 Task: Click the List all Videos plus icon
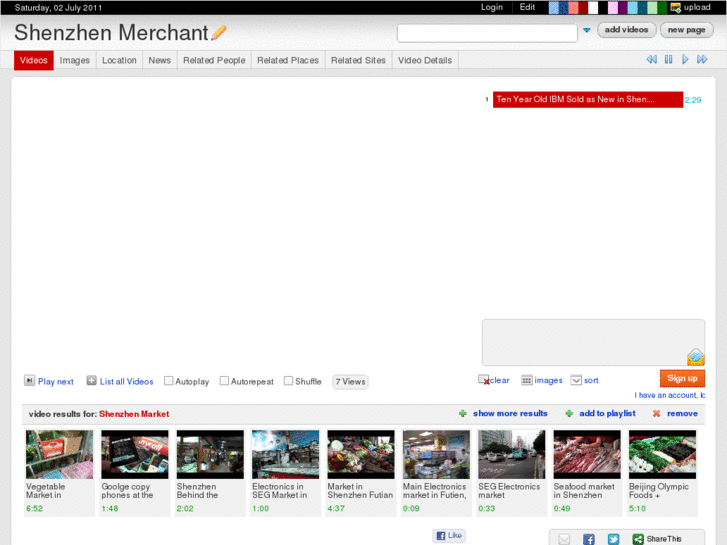(x=91, y=380)
